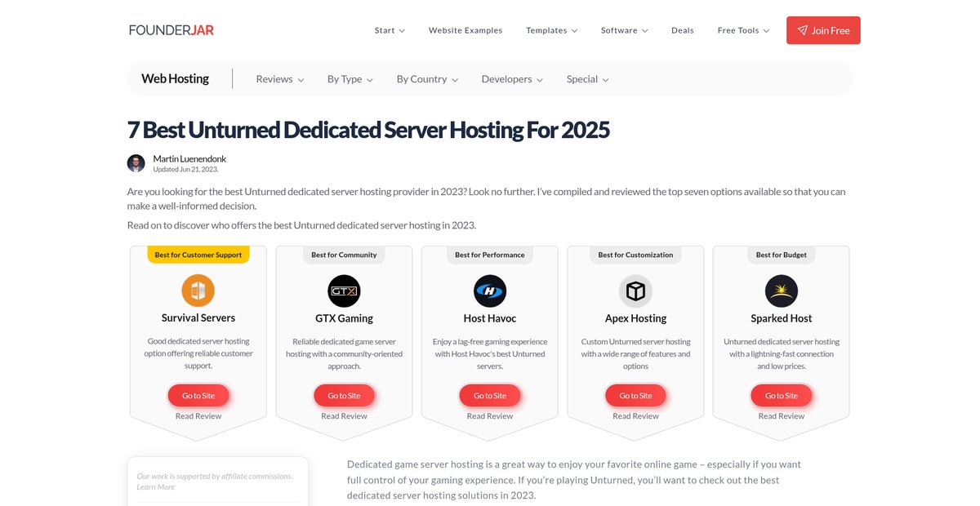This screenshot has height=506, width=980.
Task: Read Review of Host Havoc
Action: pyautogui.click(x=490, y=416)
